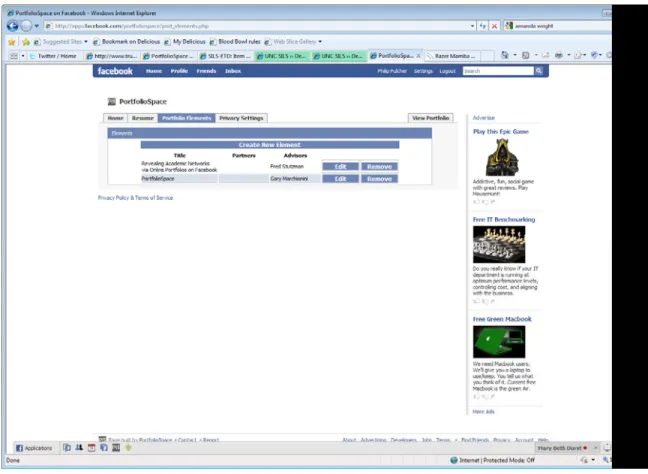The height and width of the screenshot is (474, 648).
Task: Open the tab list dropdown arrow
Action: [x=23, y=56]
